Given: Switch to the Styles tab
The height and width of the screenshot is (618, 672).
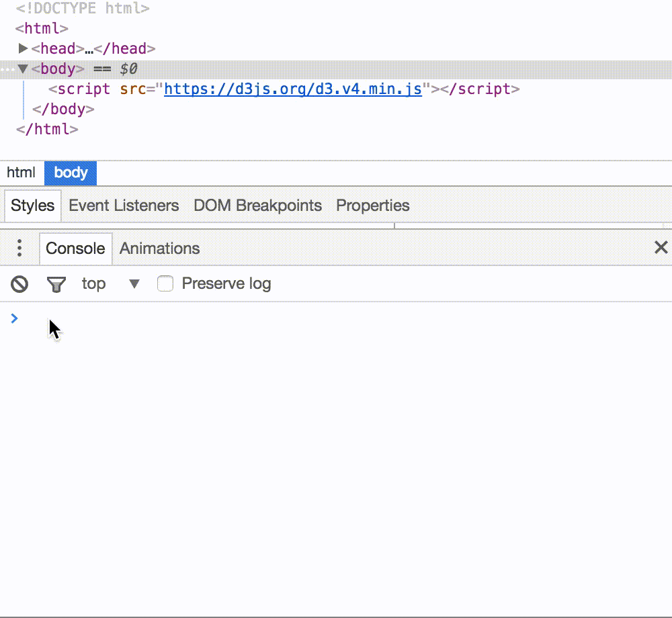Looking at the screenshot, I should point(32,206).
